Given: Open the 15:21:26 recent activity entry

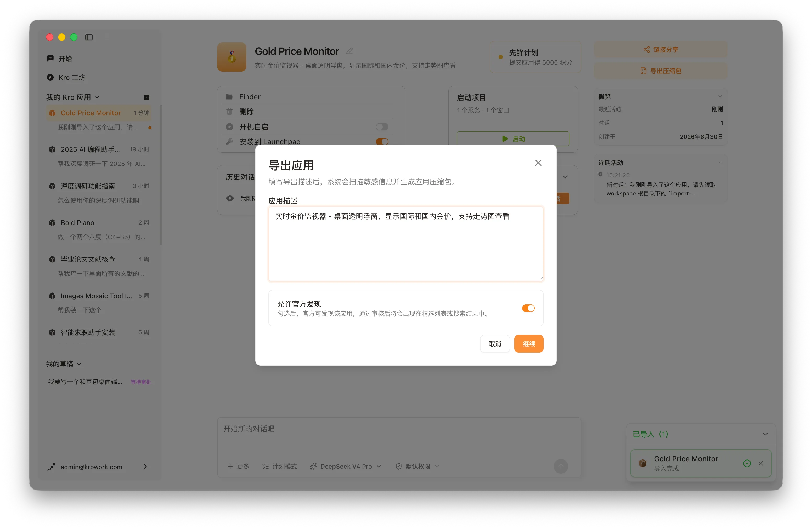Looking at the screenshot, I should click(x=661, y=185).
